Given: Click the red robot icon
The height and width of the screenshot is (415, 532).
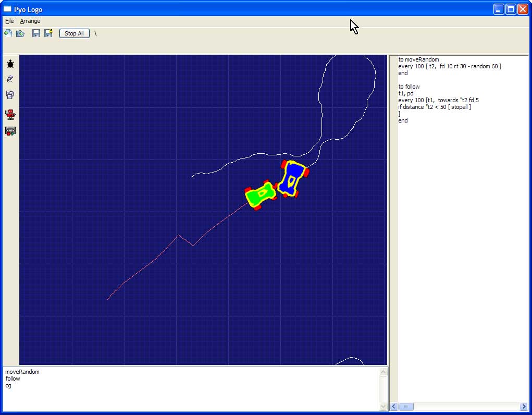Looking at the screenshot, I should (10, 115).
